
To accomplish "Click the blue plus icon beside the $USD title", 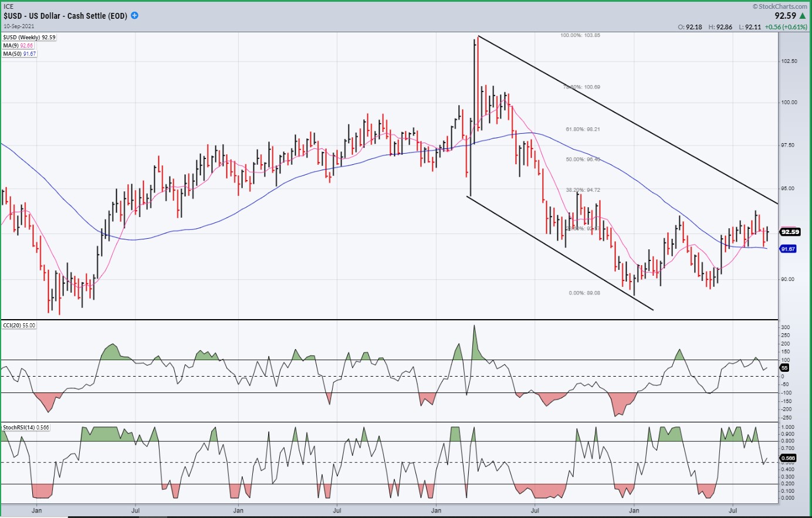I will pyautogui.click(x=134, y=15).
